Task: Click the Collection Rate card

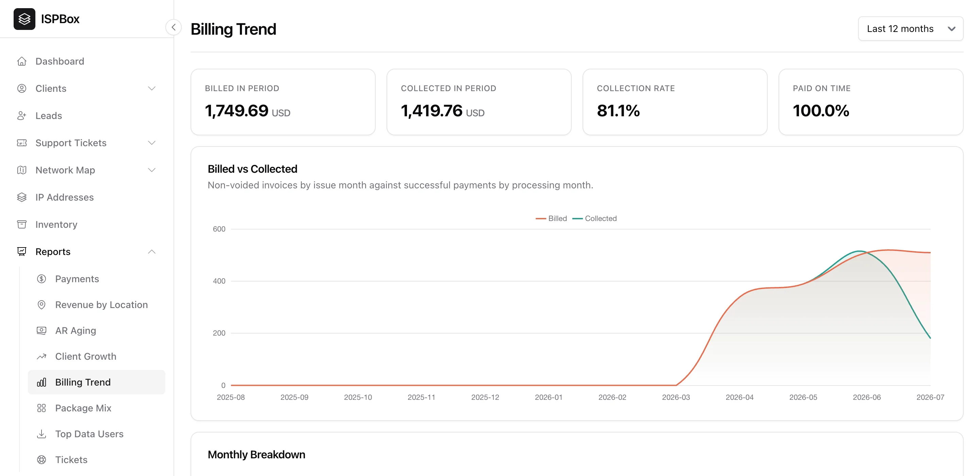Action: [x=675, y=102]
